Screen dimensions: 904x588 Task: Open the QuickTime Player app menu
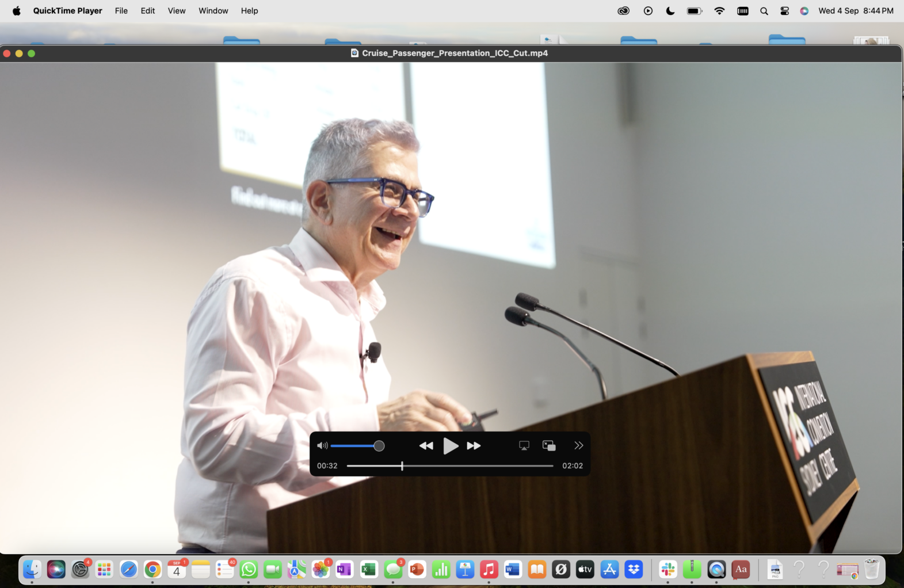67,11
